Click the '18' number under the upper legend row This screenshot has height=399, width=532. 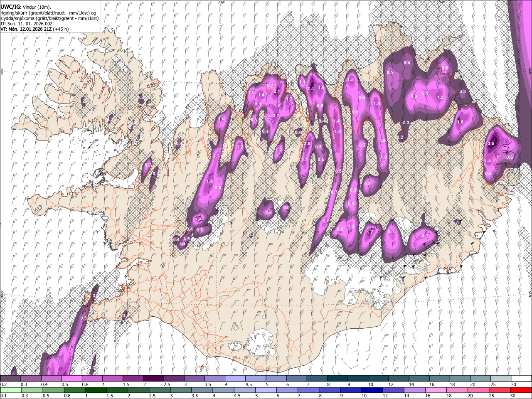tap(452, 384)
